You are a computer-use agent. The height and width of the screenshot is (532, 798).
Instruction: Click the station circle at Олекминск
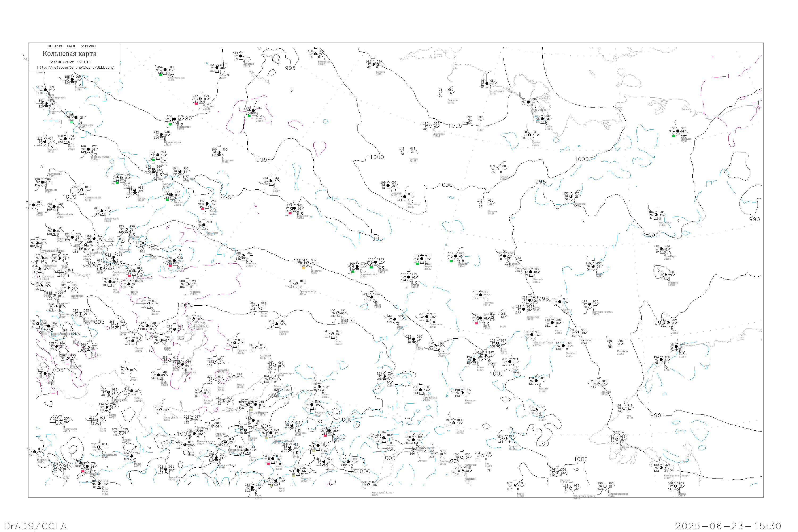click(427, 317)
